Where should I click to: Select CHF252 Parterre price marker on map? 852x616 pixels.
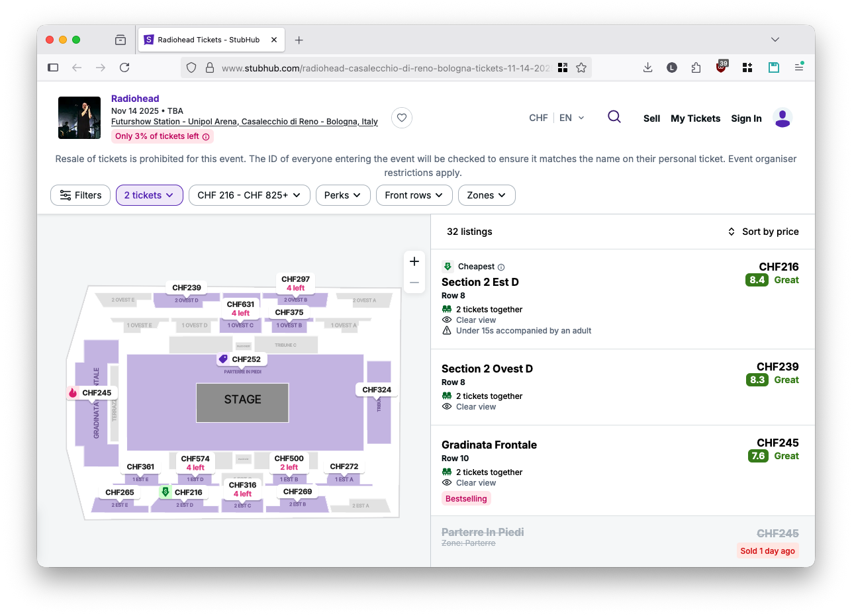240,359
